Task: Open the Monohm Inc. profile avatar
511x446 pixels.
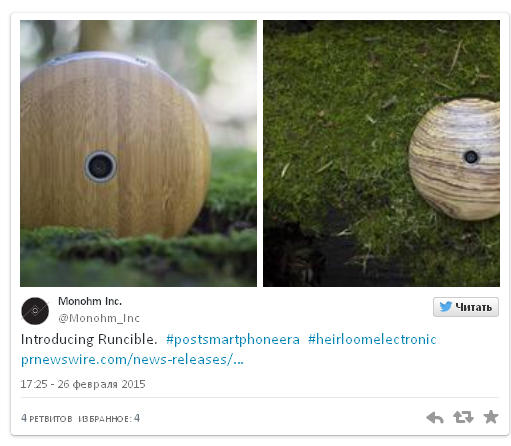Action: [x=35, y=311]
